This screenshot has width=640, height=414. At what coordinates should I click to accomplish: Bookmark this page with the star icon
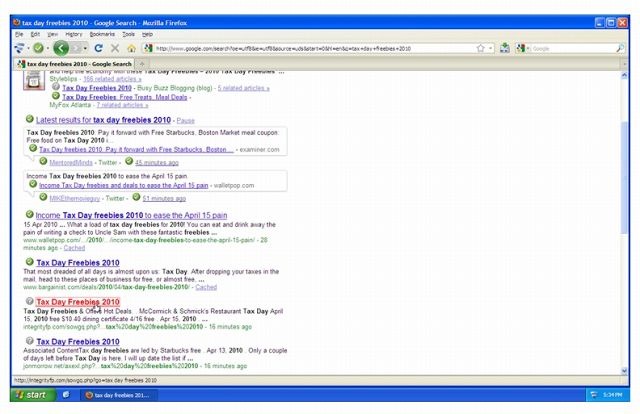(480, 48)
